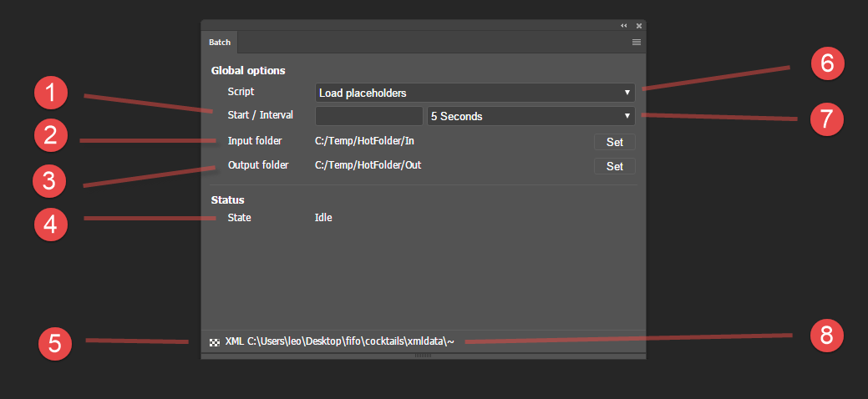Viewport: 868px width, 399px height.
Task: Click the C:/Temp/HotFolder/Out path text
Action: (368, 165)
